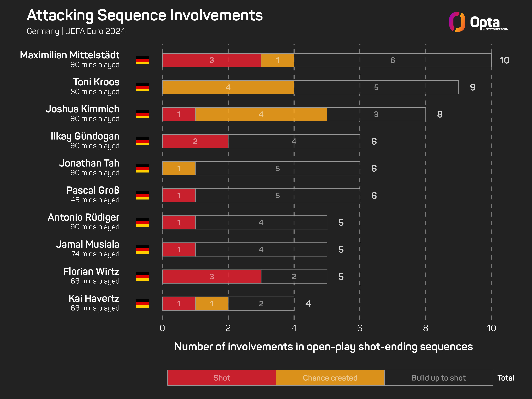
Task: Click the Opta logo icon
Action: coord(457,22)
